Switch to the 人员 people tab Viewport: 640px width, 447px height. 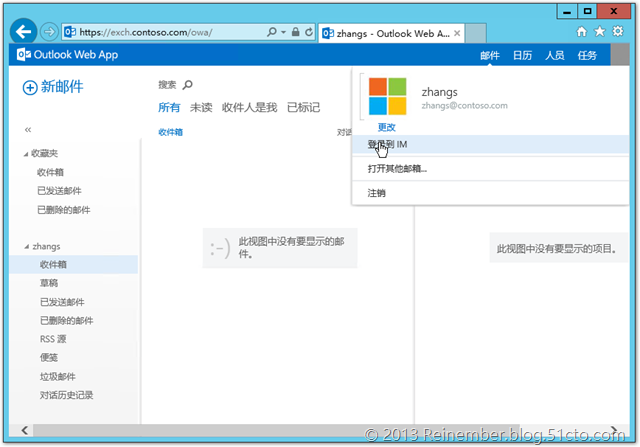555,55
